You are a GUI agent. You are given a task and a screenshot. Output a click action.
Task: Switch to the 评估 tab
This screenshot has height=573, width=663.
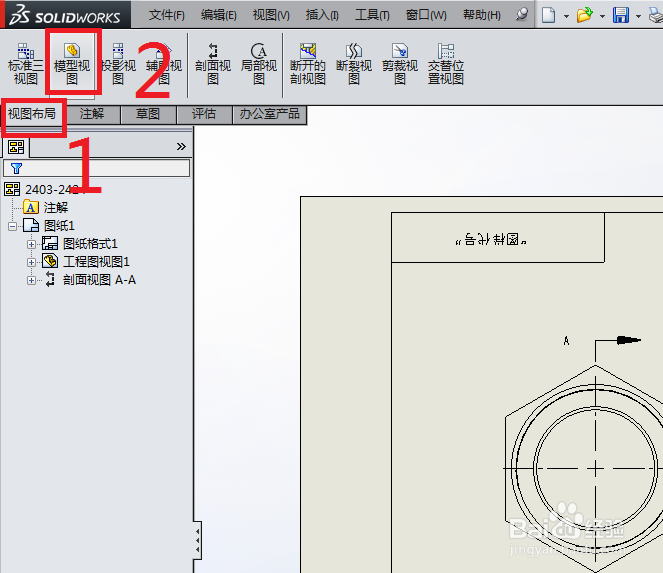tap(204, 114)
